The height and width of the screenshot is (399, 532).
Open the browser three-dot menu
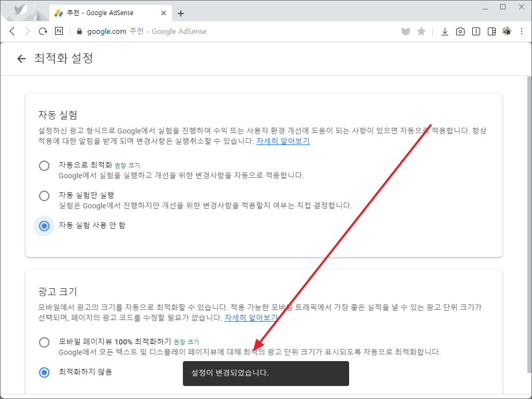[x=522, y=31]
